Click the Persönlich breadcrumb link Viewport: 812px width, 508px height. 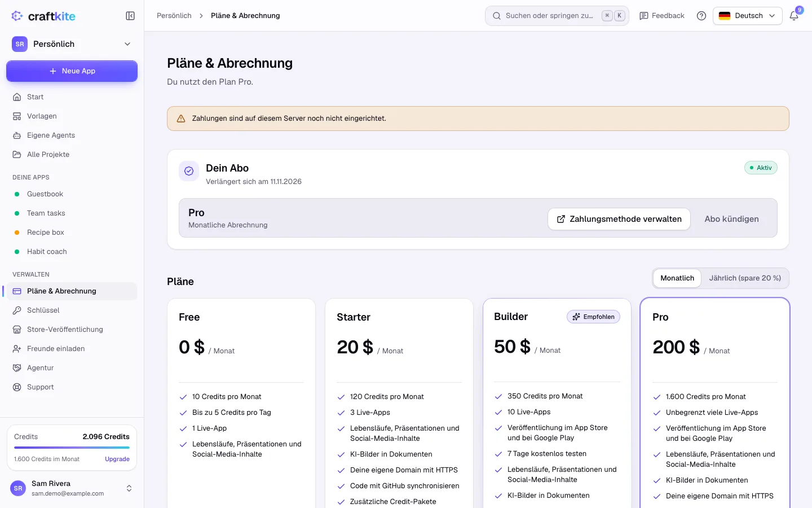174,16
